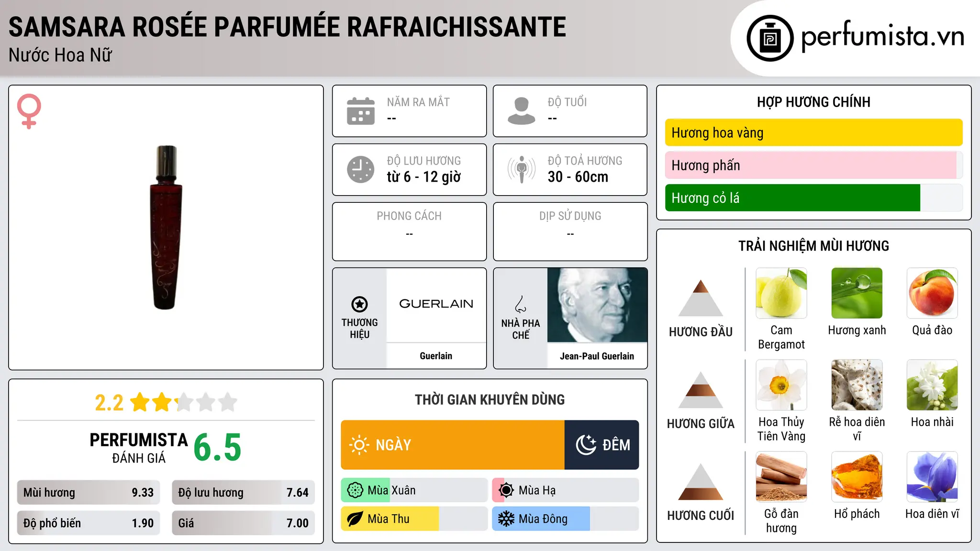This screenshot has width=980, height=551.
Task: Click the flower icon for Mùa Xuân
Action: tap(355, 490)
